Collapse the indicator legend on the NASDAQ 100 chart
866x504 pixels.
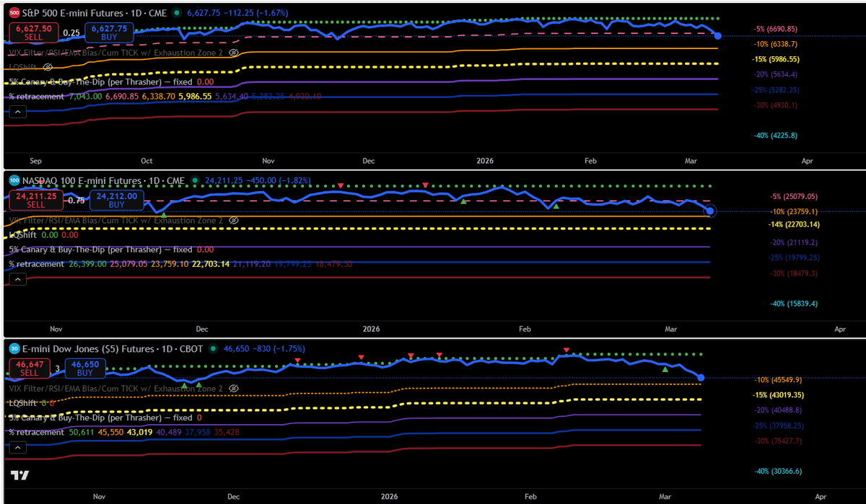coord(17,279)
